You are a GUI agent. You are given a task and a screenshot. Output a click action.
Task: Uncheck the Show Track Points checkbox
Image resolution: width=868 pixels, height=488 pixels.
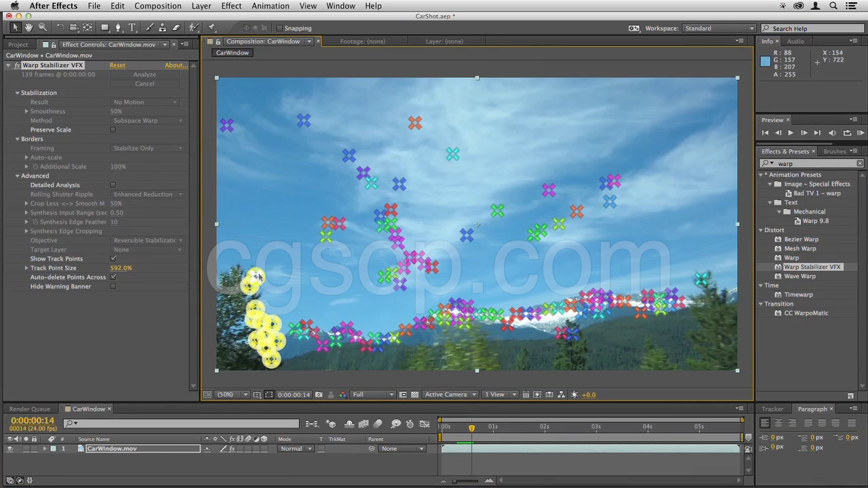tap(113, 259)
